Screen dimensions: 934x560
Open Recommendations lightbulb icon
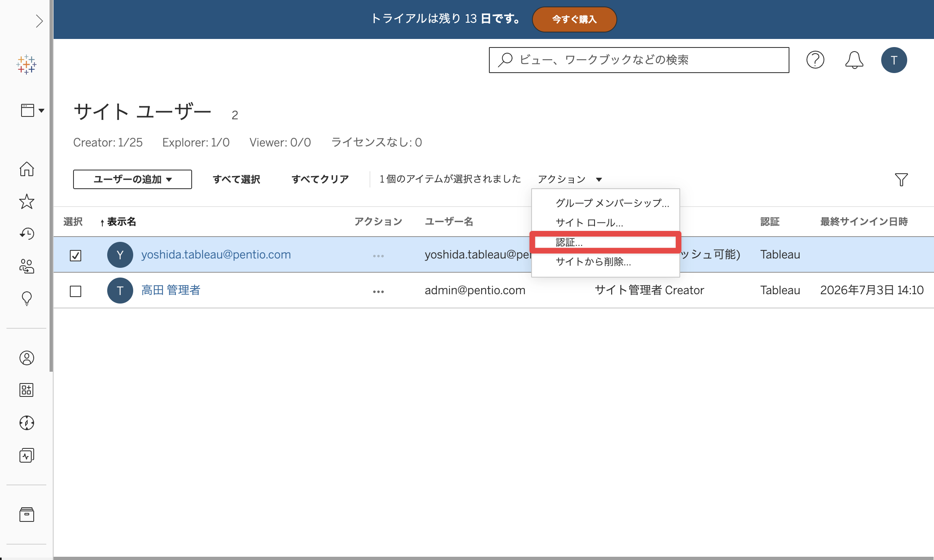[27, 299]
